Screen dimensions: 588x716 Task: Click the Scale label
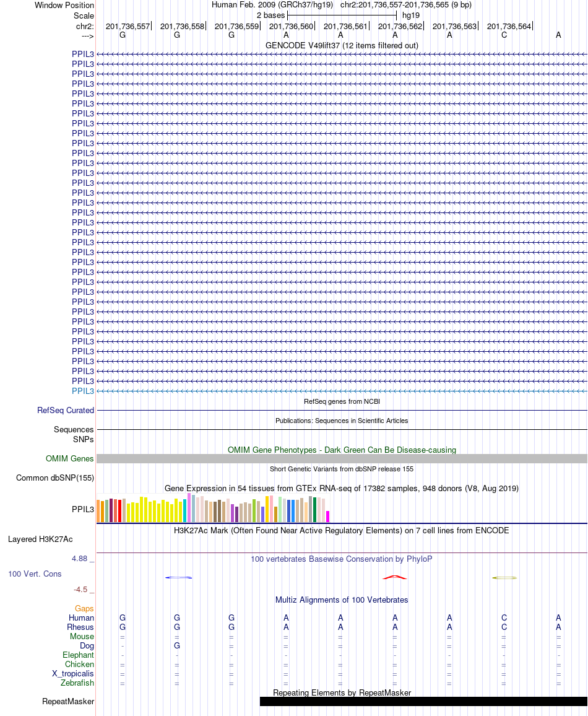(84, 15)
